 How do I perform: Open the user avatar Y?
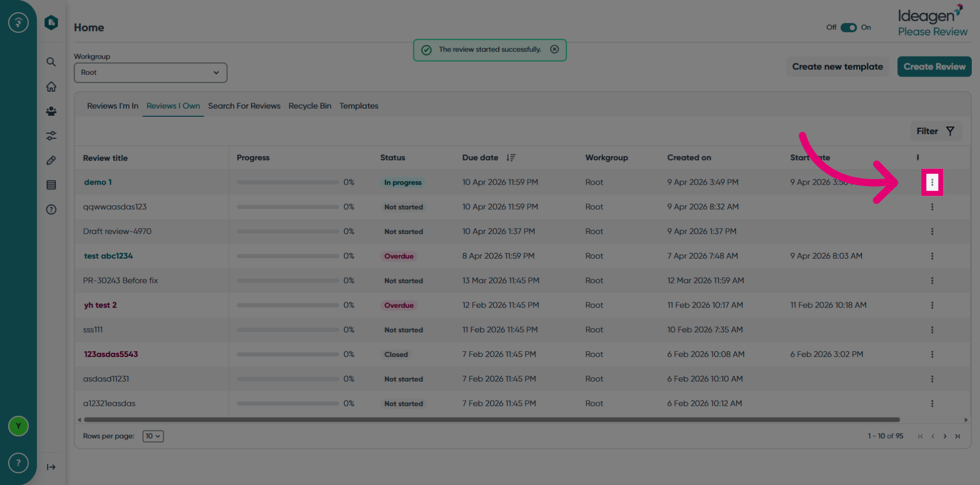point(18,426)
